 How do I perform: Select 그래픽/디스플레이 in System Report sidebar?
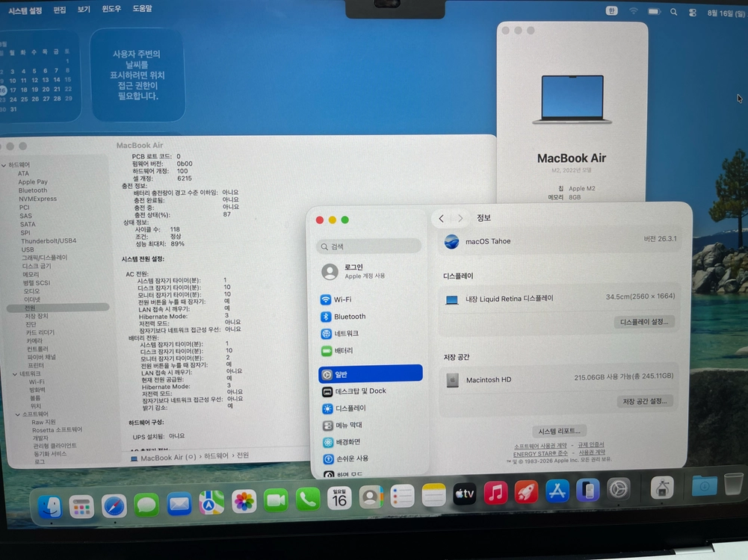click(44, 258)
